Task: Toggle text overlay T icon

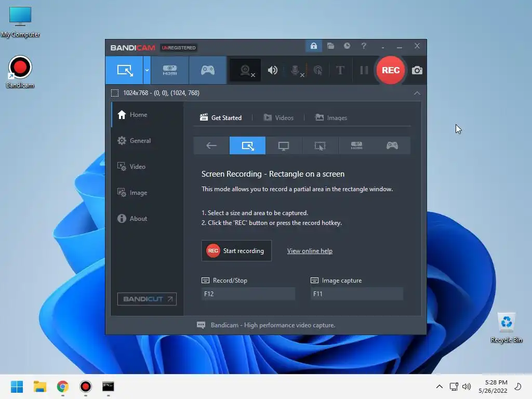Action: coord(340,70)
